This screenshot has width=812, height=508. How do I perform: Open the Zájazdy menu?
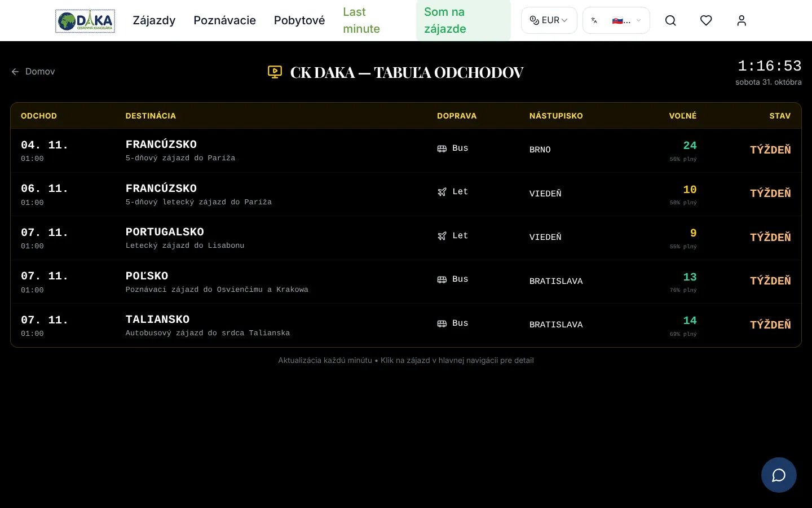[x=154, y=20]
